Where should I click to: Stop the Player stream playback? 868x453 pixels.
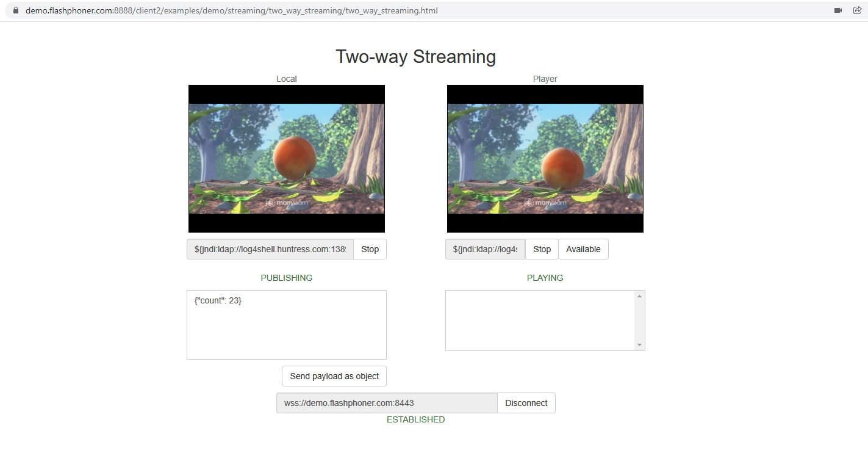(x=542, y=249)
